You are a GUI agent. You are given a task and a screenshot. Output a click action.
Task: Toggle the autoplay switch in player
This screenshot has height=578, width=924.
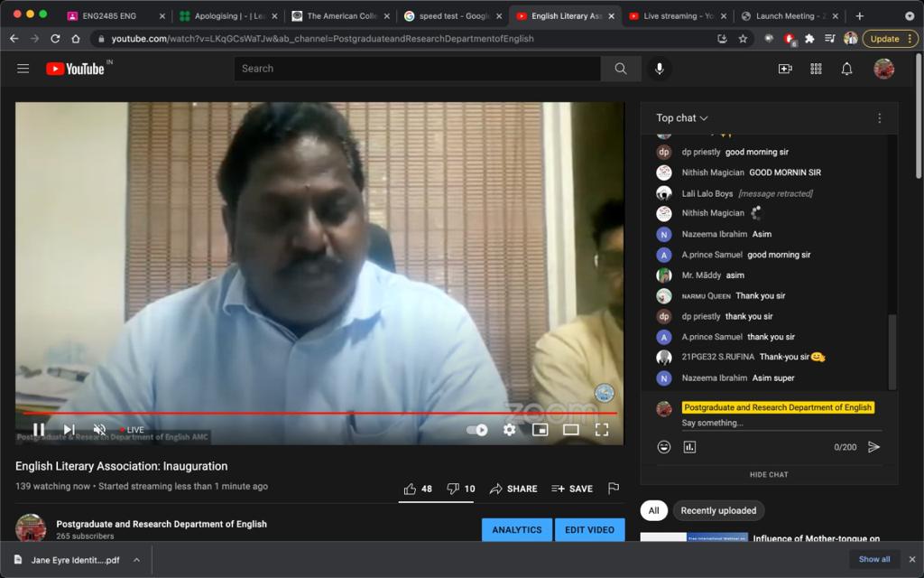coord(476,430)
